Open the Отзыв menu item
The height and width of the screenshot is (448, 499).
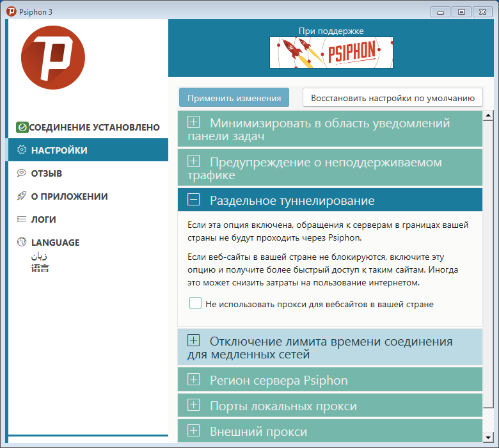[x=46, y=173]
